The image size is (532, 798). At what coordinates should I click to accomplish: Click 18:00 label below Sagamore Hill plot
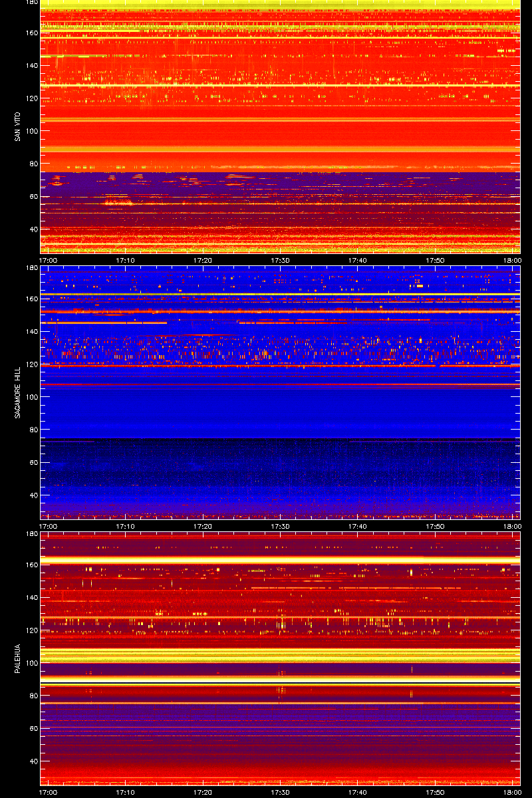coord(511,527)
